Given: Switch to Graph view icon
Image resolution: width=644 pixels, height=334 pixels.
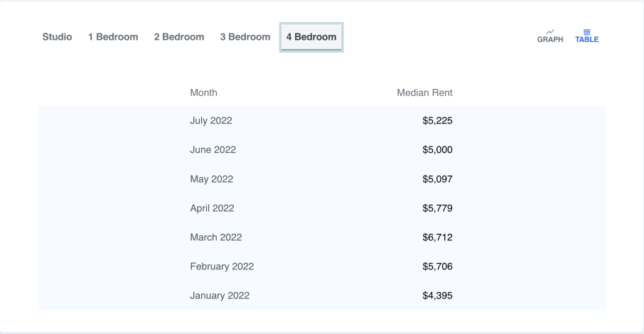Looking at the screenshot, I should (x=549, y=36).
